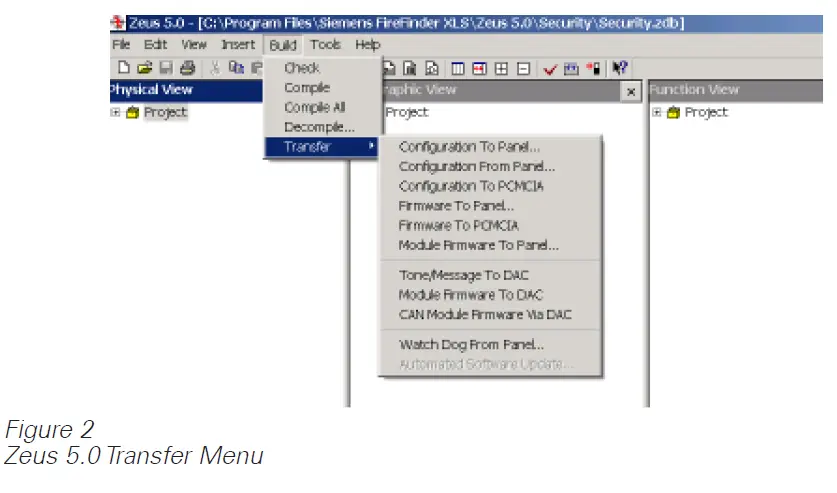This screenshot has width=837, height=493.
Task: Close the Graphic View pane
Action: [631, 92]
